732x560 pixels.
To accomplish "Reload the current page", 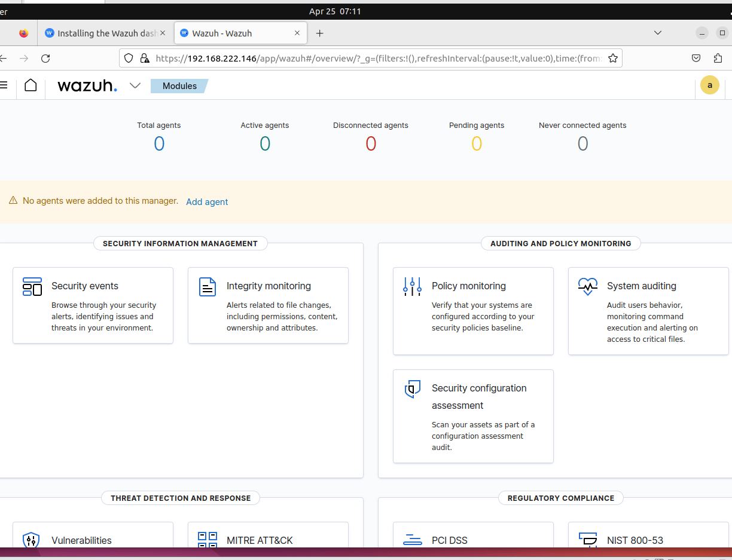I will click(x=45, y=58).
